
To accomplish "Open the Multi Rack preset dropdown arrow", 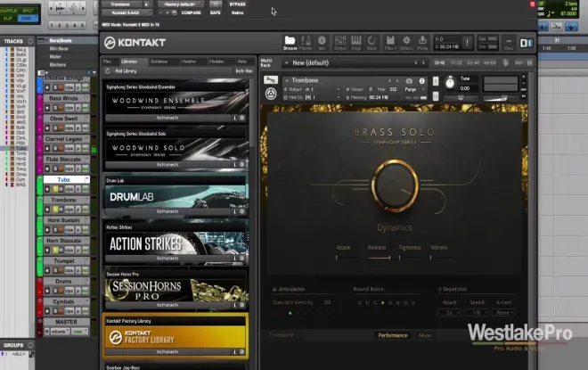I will coord(287,62).
